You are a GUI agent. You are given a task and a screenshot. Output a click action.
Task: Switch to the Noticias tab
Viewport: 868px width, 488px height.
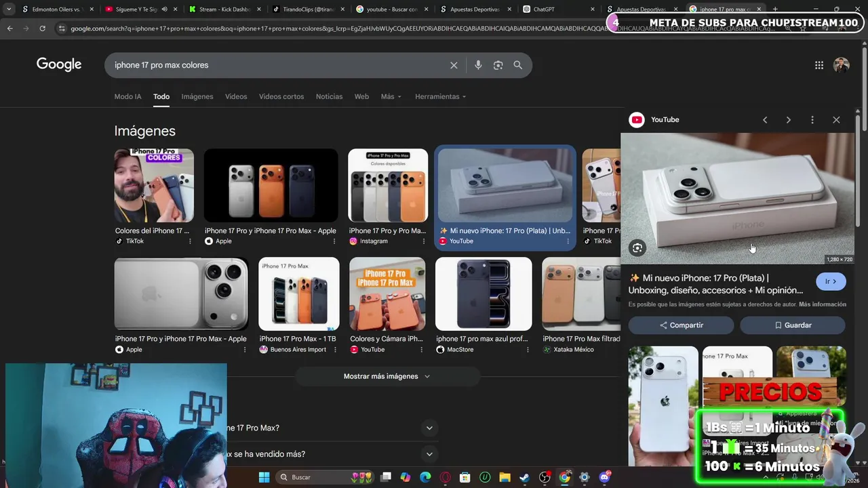329,97
